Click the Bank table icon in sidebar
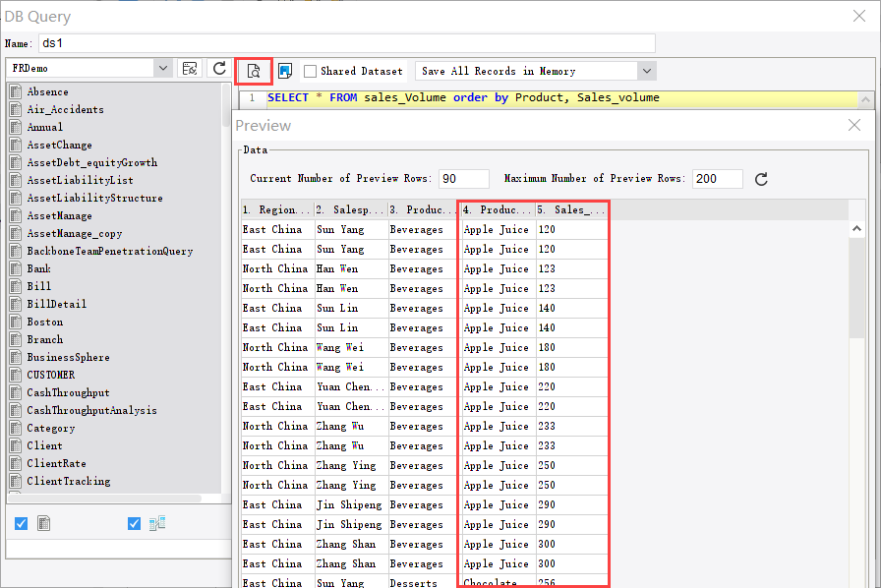Image resolution: width=881 pixels, height=588 pixels. pyautogui.click(x=17, y=268)
